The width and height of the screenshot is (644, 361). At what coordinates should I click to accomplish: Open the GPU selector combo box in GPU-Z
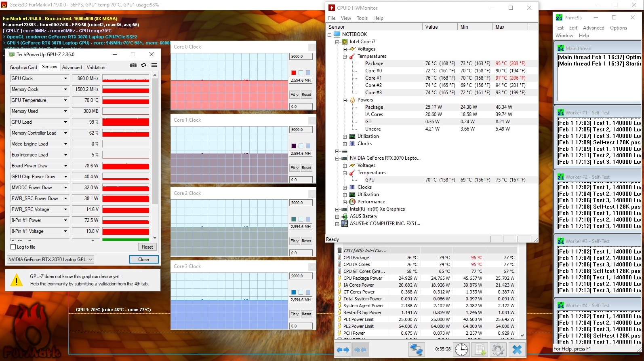click(51, 260)
